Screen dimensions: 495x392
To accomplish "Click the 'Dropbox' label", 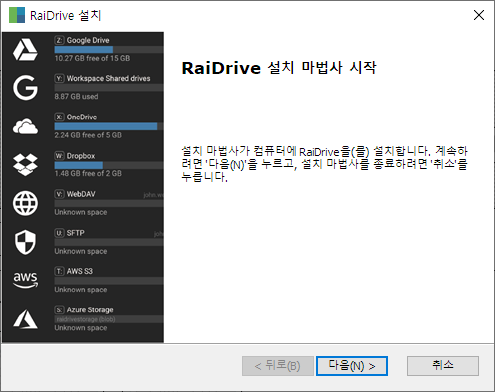I will point(81,156).
